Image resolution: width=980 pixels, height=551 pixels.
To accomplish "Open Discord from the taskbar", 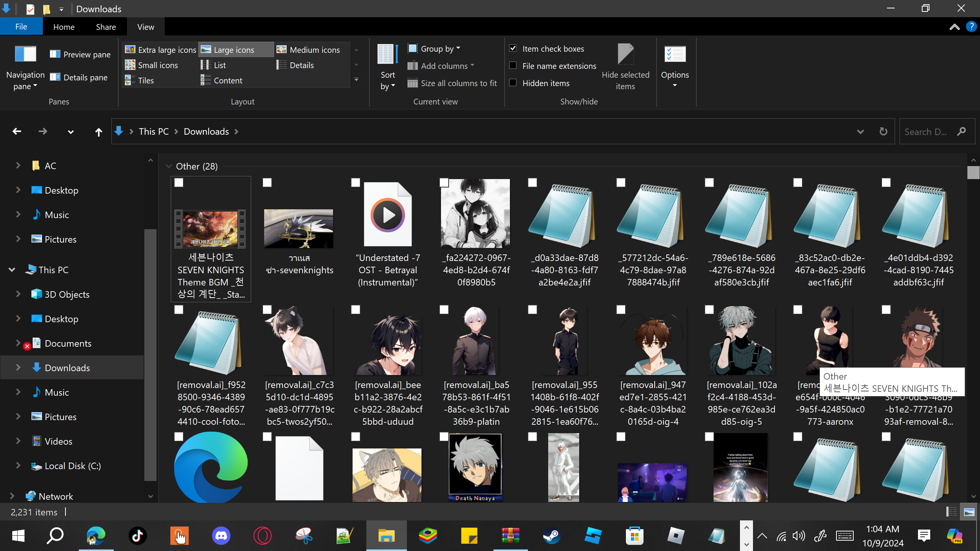I will [221, 536].
